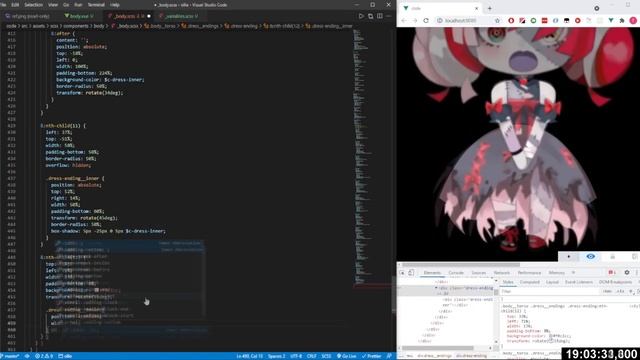Switch to the Elements DevTools tab
Viewport: 640px width, 360px height.
coord(432,273)
